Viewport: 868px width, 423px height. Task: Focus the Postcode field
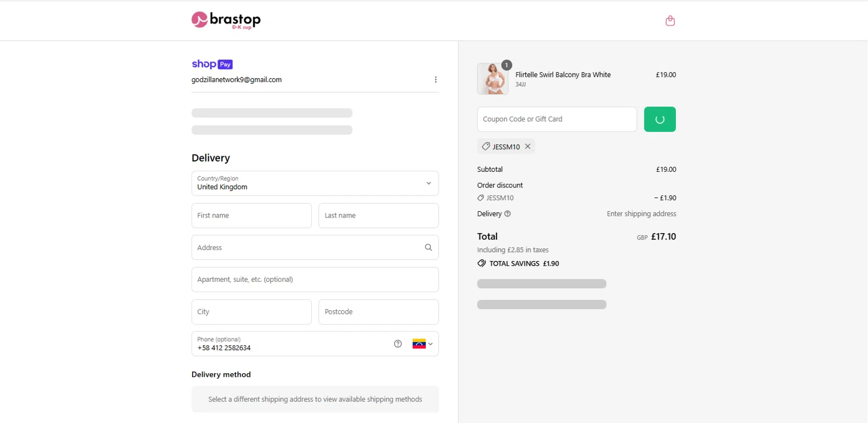pyautogui.click(x=378, y=312)
